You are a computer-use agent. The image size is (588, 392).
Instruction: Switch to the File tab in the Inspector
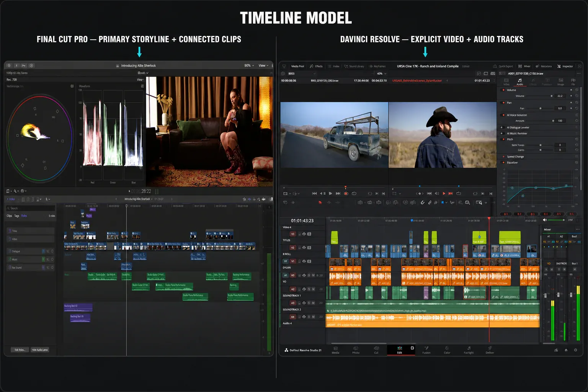coord(573,82)
